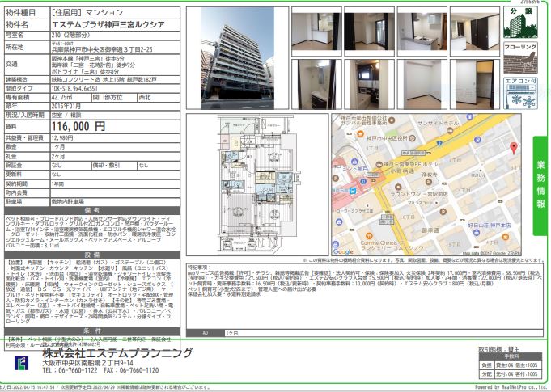Click the 設備 section header

[92, 255]
